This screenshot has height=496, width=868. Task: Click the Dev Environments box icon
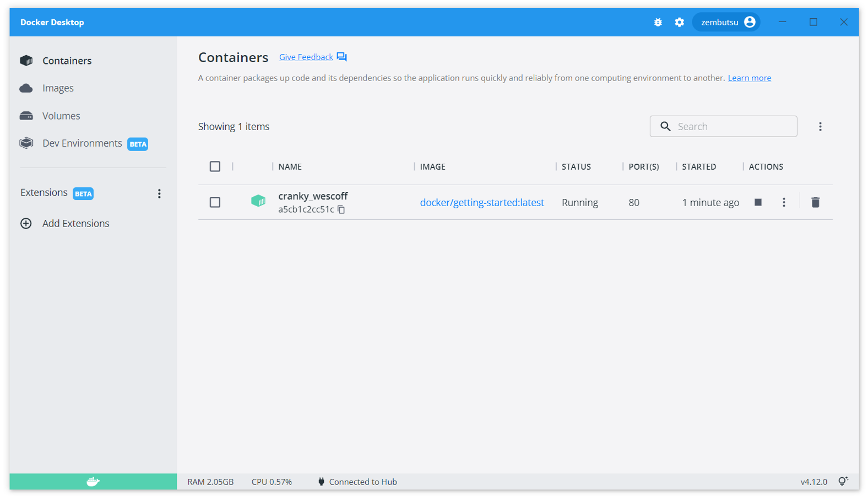tap(26, 143)
